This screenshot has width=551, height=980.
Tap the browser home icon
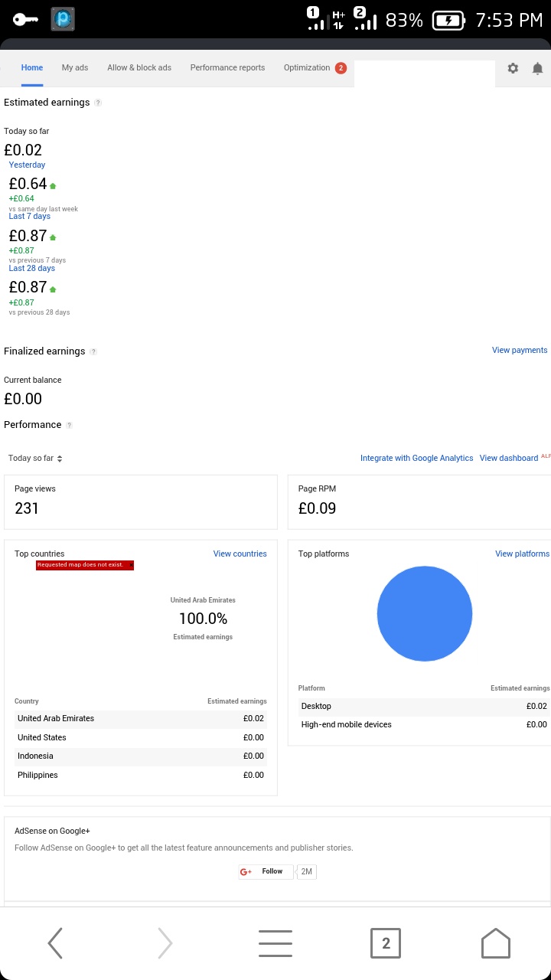pyautogui.click(x=495, y=943)
